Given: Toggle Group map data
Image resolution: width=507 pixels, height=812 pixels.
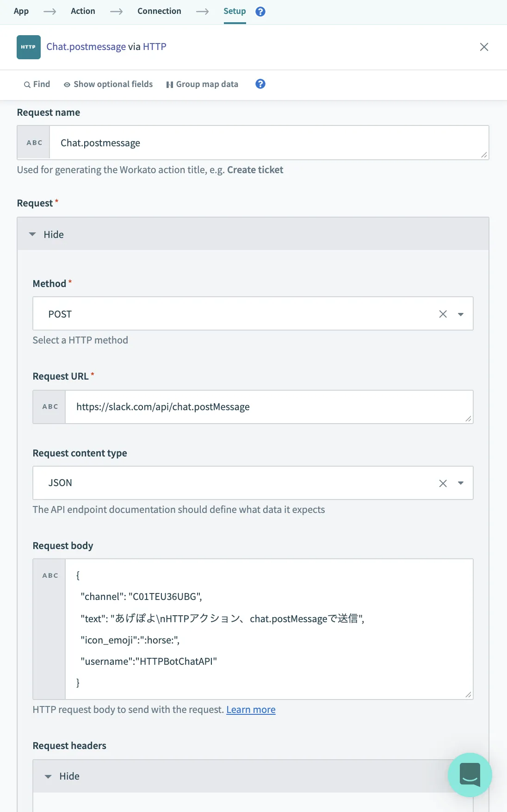Looking at the screenshot, I should [202, 84].
